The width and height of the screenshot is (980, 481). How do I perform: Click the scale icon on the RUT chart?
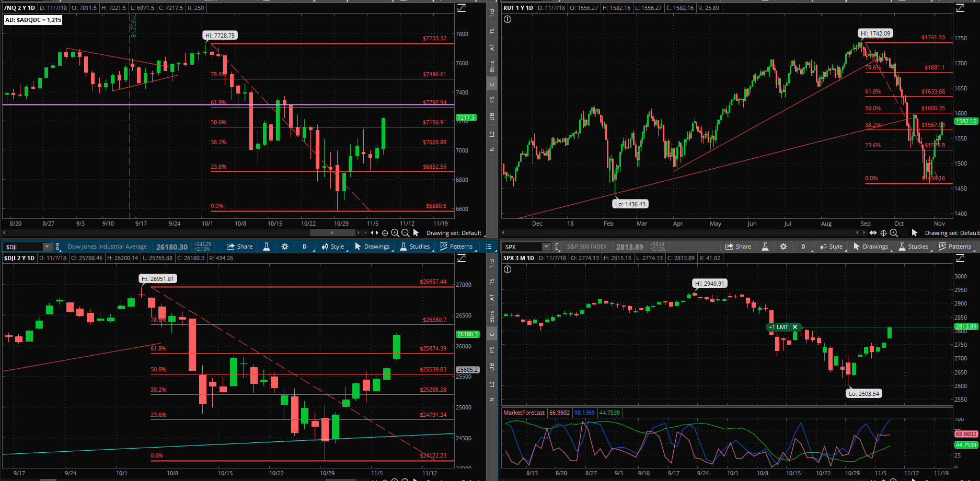960,8
